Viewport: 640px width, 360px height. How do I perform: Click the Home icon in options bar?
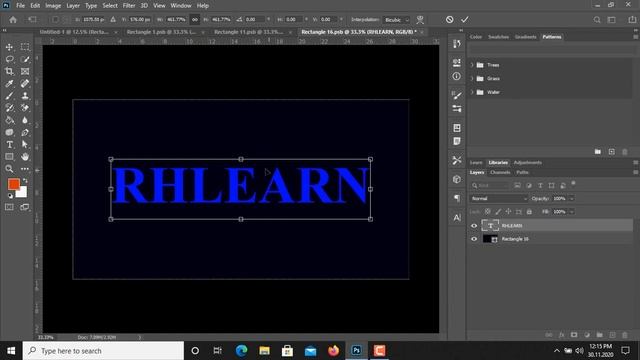coord(13,20)
